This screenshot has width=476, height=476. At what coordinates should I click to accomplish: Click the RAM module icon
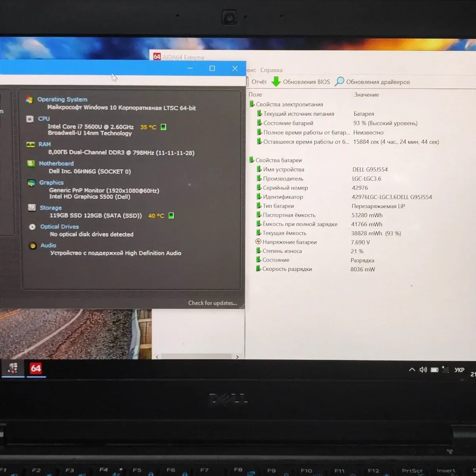click(31, 144)
